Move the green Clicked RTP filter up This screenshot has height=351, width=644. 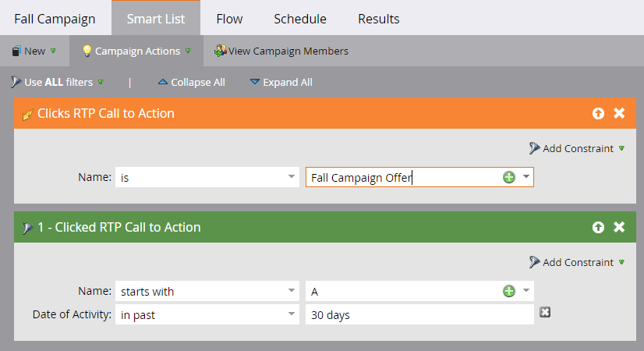point(598,227)
